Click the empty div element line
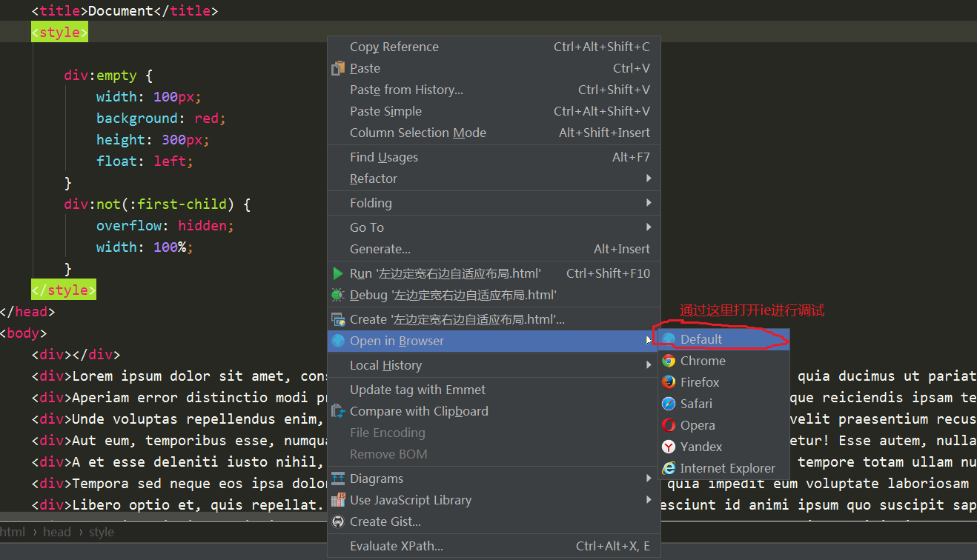 (x=76, y=355)
